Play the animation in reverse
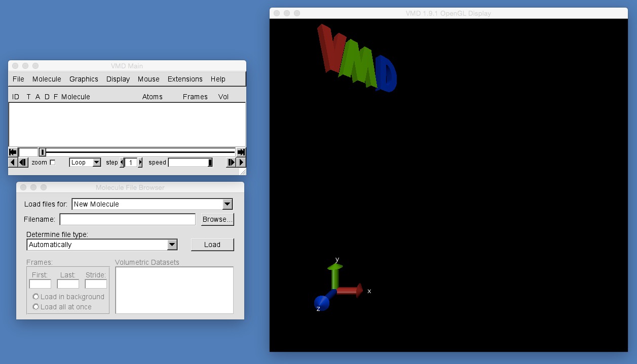This screenshot has height=364, width=637. pos(13,163)
